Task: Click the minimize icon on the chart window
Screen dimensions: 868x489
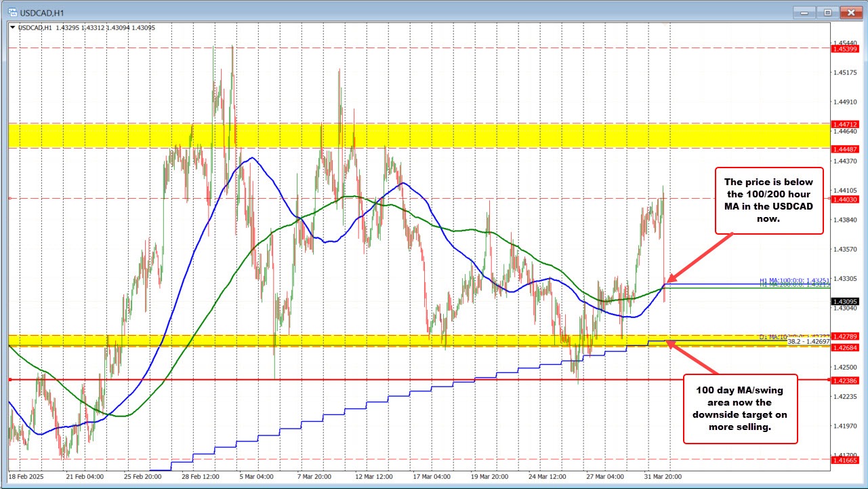Action: [803, 12]
